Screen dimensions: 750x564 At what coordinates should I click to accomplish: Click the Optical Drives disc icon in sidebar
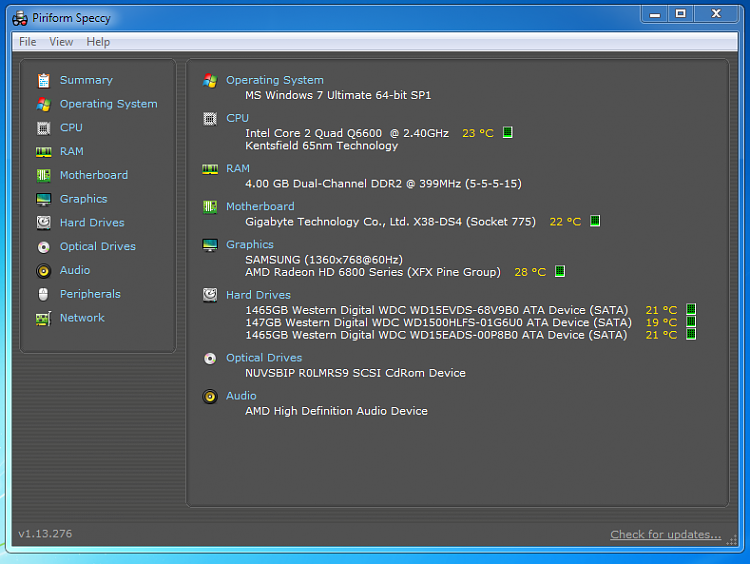(44, 247)
